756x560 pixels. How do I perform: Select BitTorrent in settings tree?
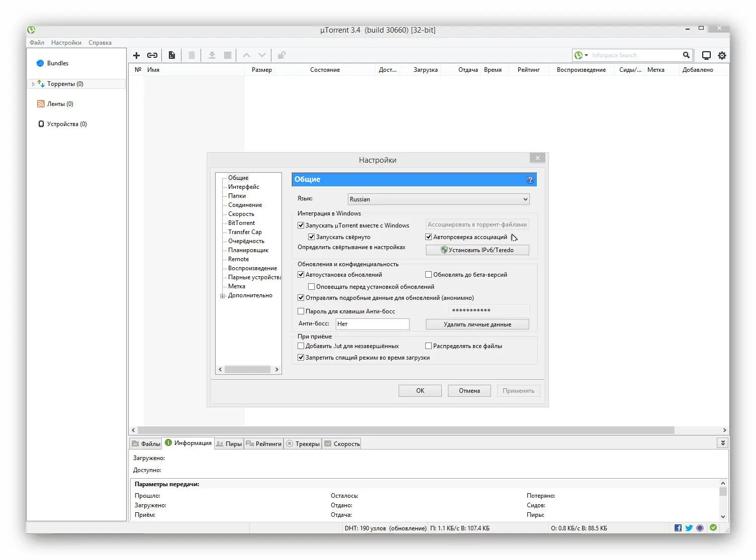(241, 223)
